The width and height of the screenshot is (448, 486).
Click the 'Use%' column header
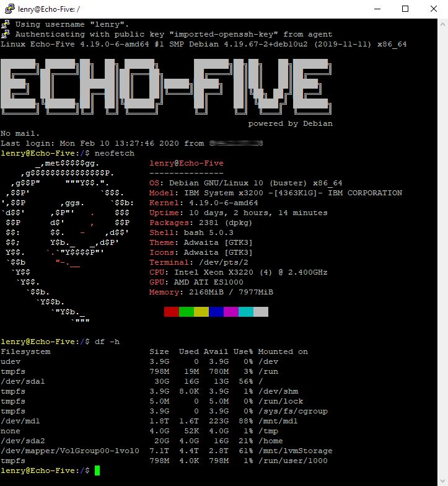[x=244, y=351]
